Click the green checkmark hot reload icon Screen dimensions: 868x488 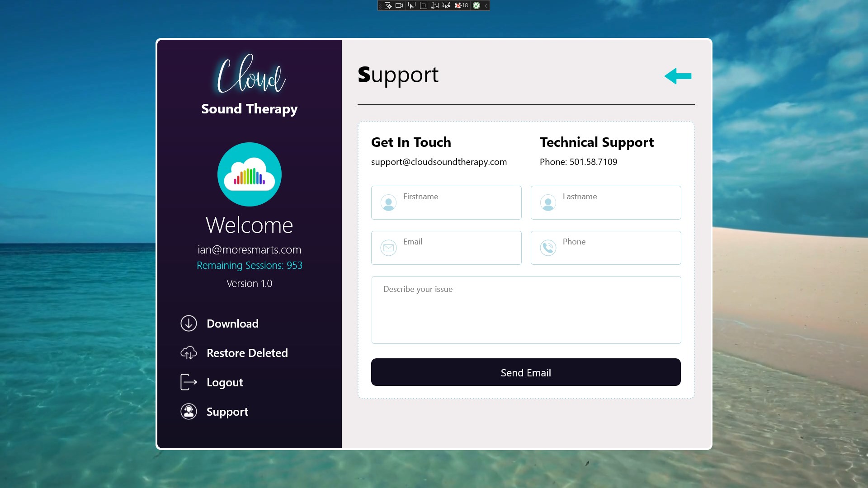(476, 5)
